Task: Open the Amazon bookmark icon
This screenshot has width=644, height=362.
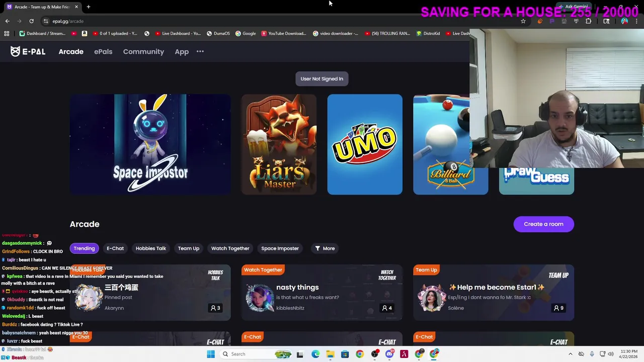Action: [x=84, y=34]
